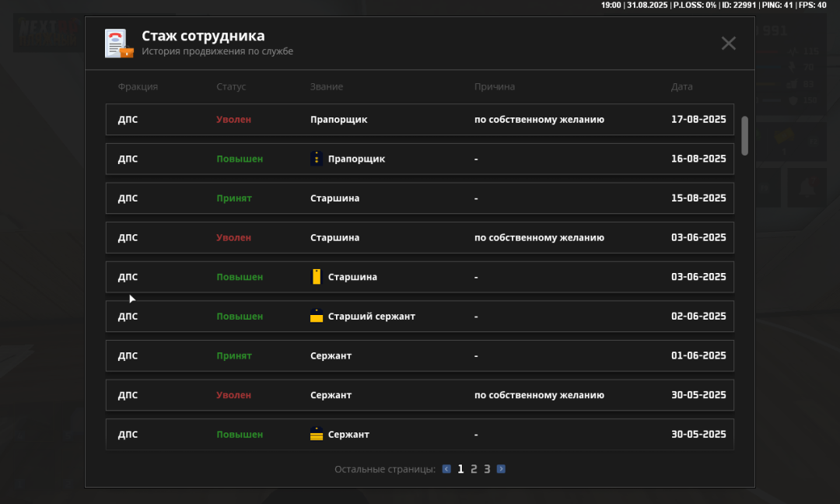Click the Звание column header
Screen dimensions: 840x504
coord(326,87)
